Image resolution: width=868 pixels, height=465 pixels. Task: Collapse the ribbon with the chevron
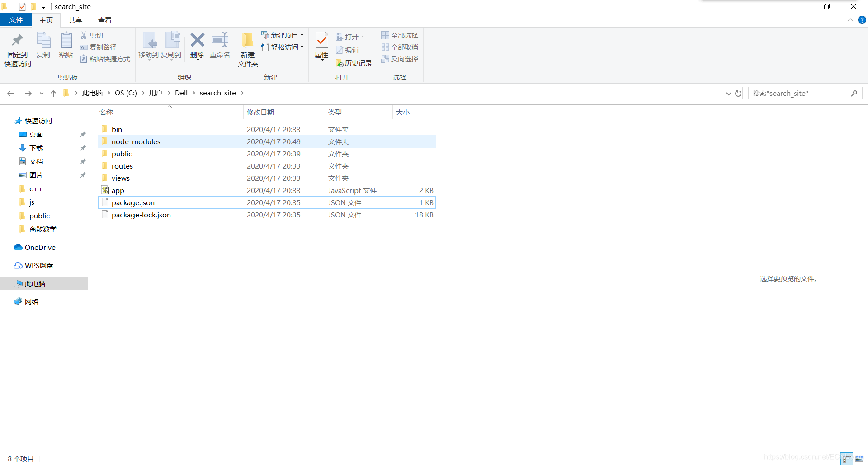[850, 20]
